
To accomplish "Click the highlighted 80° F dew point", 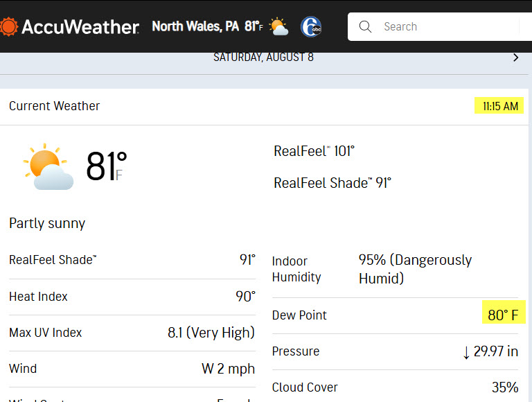I will click(x=504, y=315).
